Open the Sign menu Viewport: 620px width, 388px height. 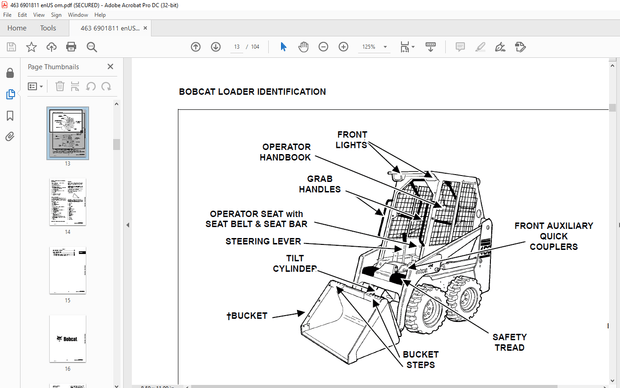click(x=56, y=15)
